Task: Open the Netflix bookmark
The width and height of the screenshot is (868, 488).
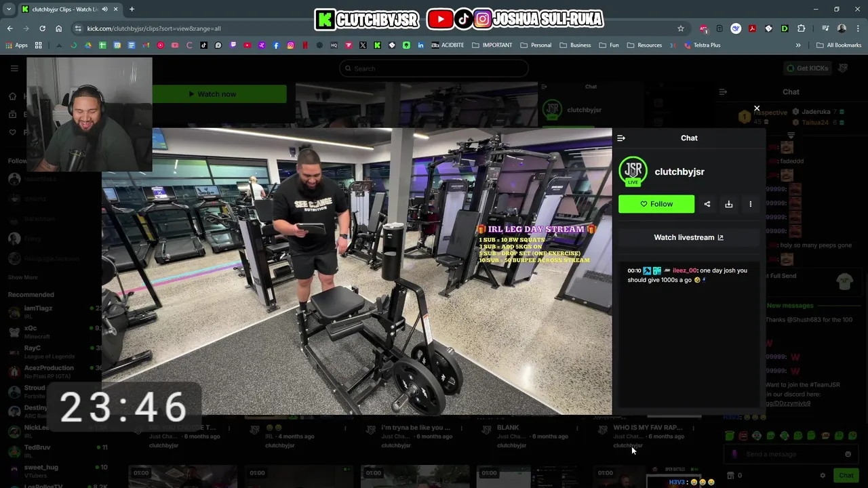Action: coord(305,45)
